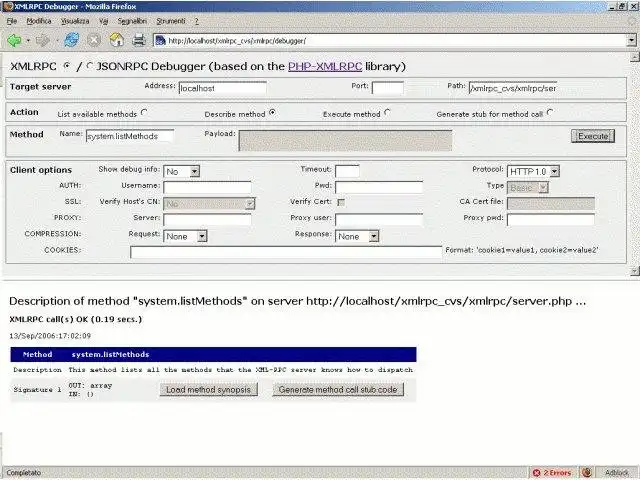Click the Stop loading icon
640x480 pixels.
[x=94, y=40]
